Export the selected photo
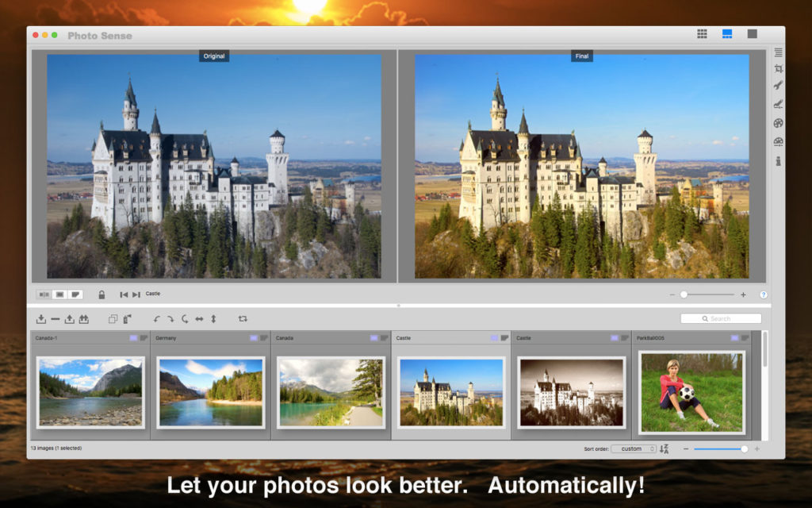 pos(68,318)
